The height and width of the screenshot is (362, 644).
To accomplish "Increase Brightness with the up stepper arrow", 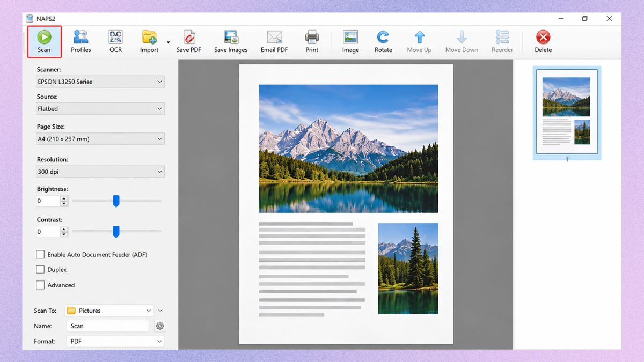I will (64, 198).
